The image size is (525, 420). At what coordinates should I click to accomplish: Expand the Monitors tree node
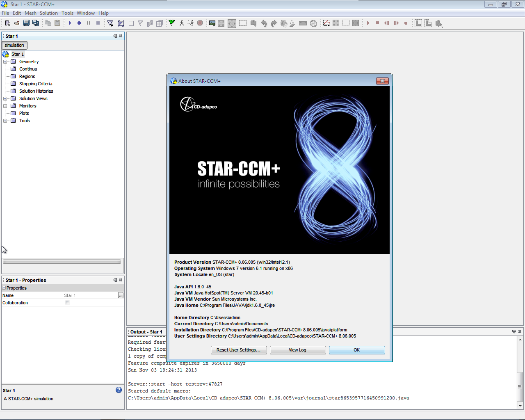[x=5, y=106]
